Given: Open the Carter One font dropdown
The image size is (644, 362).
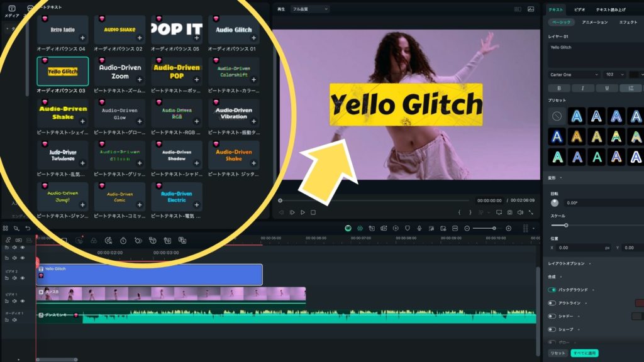Looking at the screenshot, I should [x=574, y=74].
